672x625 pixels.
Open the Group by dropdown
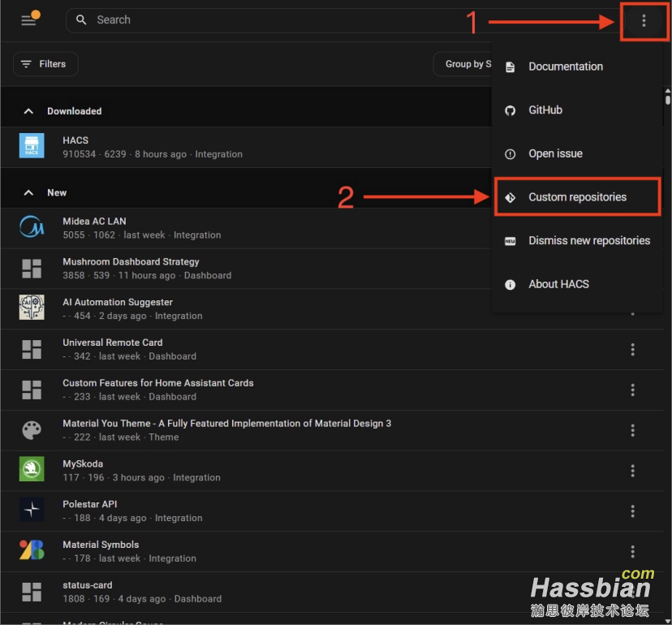(x=463, y=64)
